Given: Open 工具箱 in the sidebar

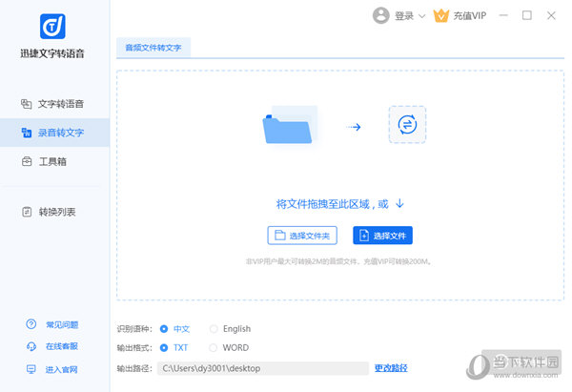Looking at the screenshot, I should (x=54, y=161).
